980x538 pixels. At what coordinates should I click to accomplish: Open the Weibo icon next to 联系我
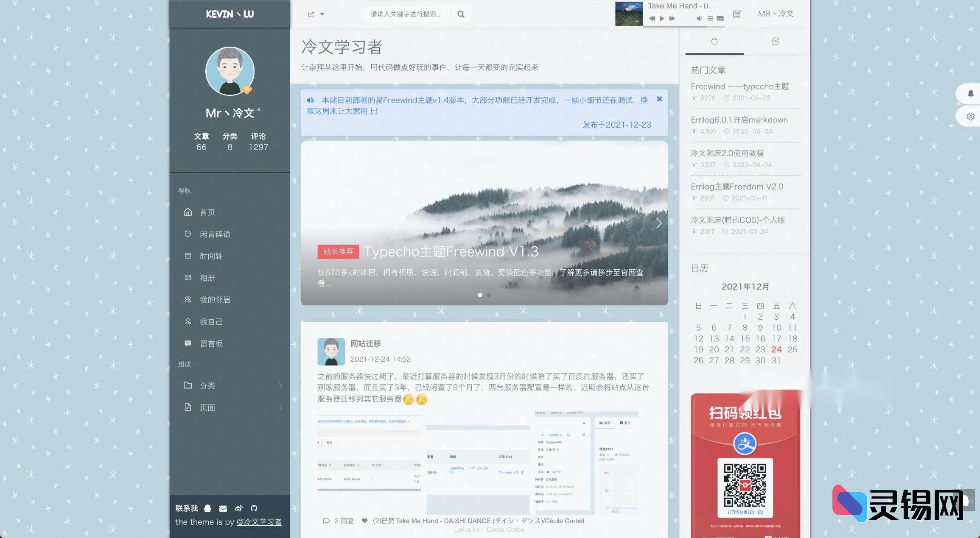click(x=239, y=508)
